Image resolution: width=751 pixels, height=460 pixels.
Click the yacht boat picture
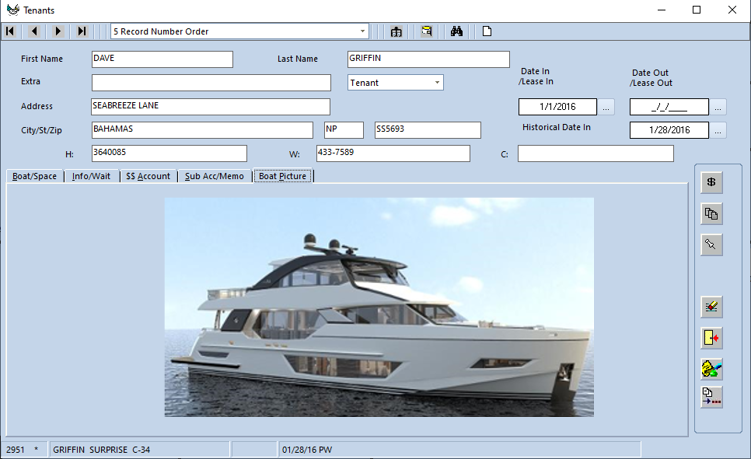379,307
